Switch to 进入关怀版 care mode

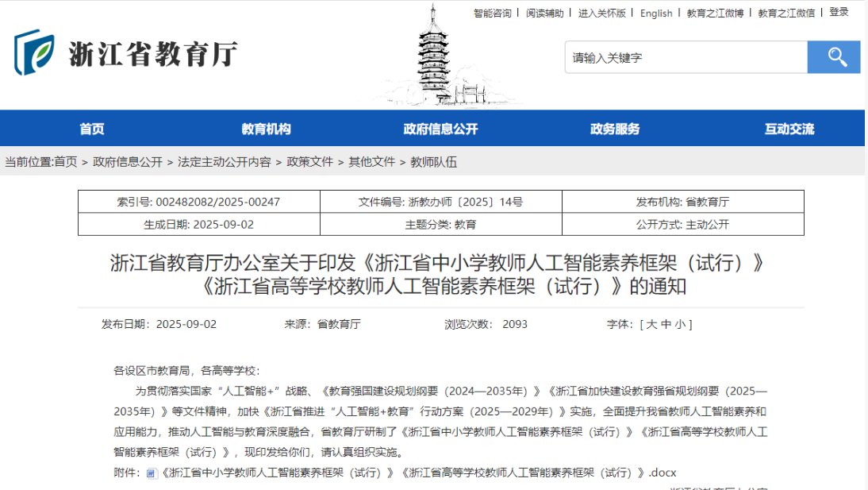pyautogui.click(x=601, y=13)
